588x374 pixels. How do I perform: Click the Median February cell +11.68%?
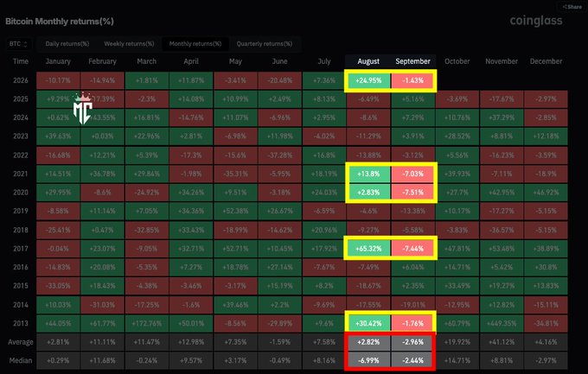(102, 360)
